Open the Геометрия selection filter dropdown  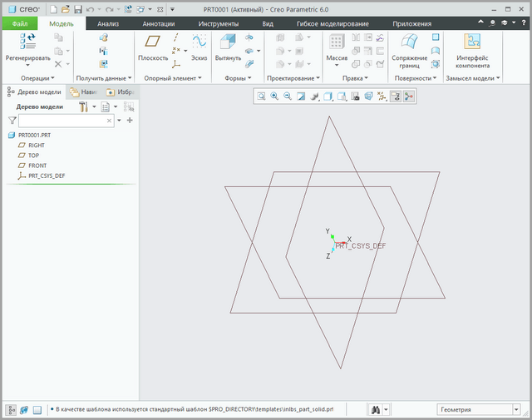coord(479,410)
